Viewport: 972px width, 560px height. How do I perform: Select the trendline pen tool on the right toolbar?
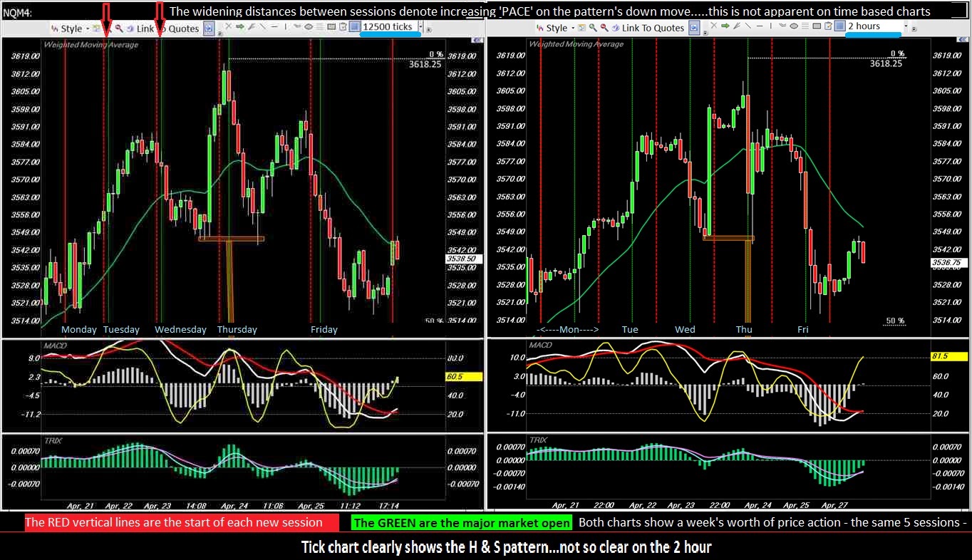coord(737,28)
